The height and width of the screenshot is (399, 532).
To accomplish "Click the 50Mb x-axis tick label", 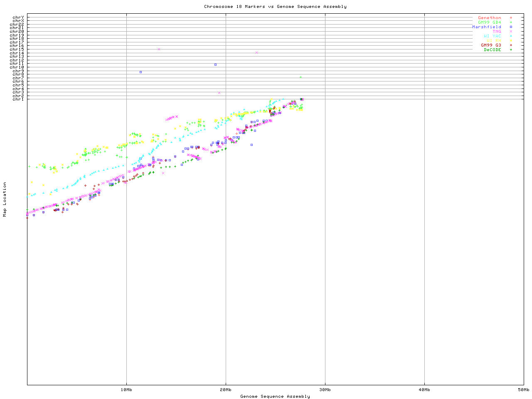I will 523,390.
